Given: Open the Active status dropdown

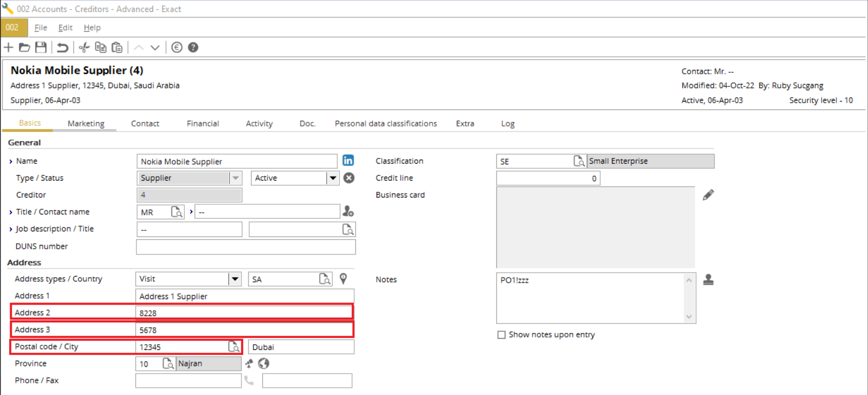Looking at the screenshot, I should pyautogui.click(x=333, y=178).
